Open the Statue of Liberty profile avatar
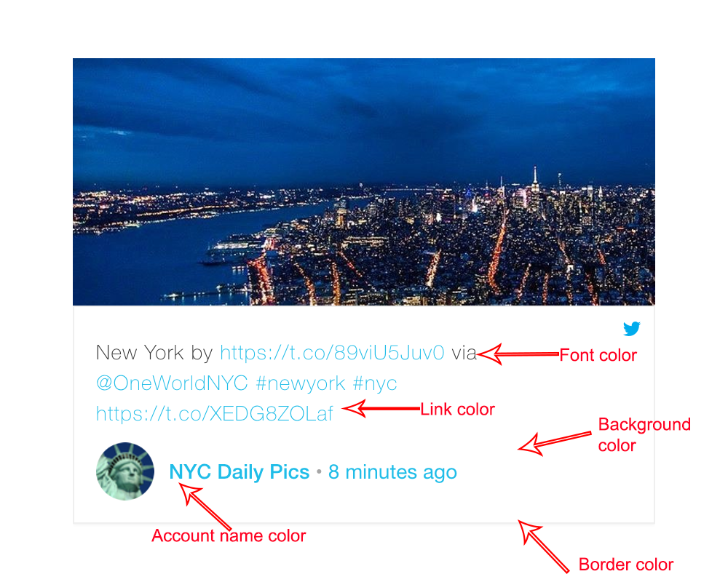Viewport: 728px width, 582px height. point(125,471)
